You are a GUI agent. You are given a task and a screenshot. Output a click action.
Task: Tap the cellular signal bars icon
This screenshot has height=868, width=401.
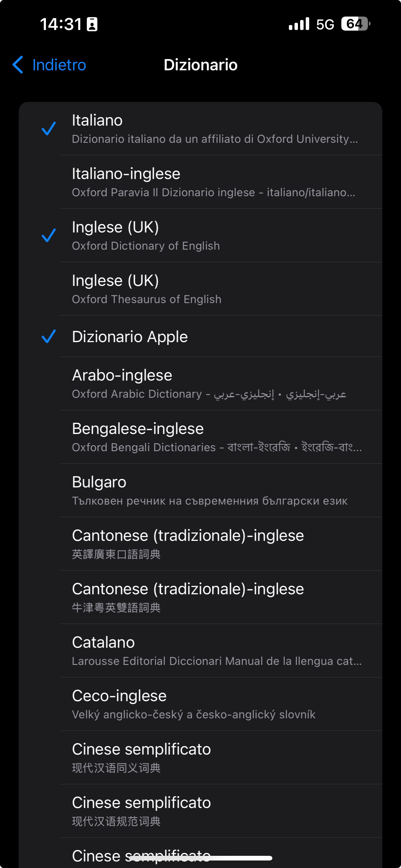coord(299,24)
